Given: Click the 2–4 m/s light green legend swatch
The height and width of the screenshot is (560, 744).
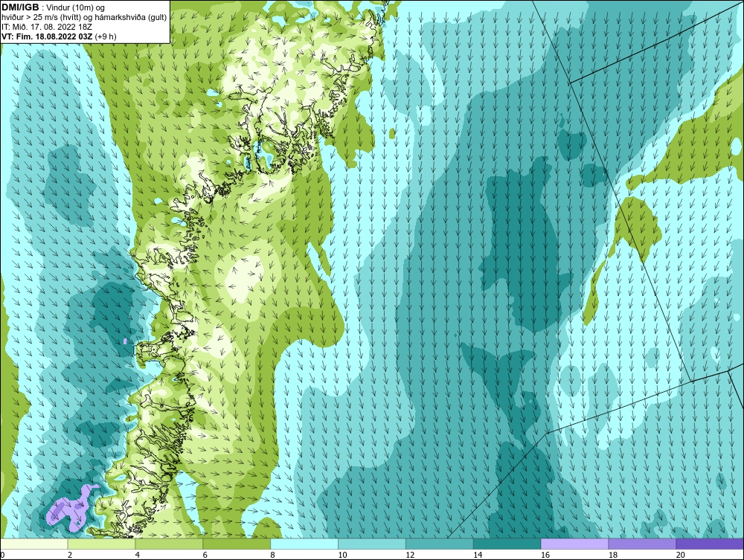Looking at the screenshot, I should [x=101, y=544].
